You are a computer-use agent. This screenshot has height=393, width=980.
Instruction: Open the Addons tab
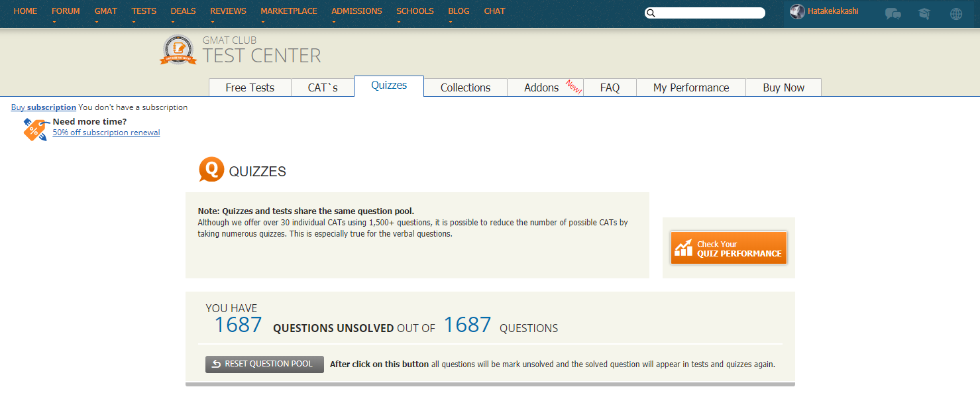[545, 87]
